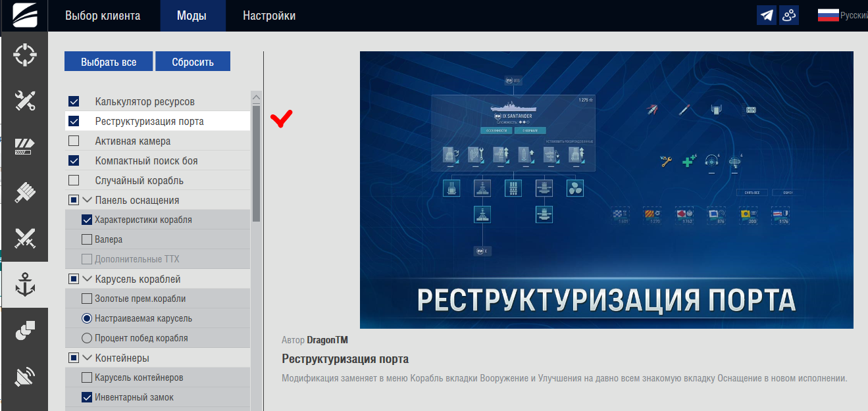Image resolution: width=868 pixels, height=411 pixels.
Task: Collapse the Панель оснащения group
Action: (x=87, y=200)
